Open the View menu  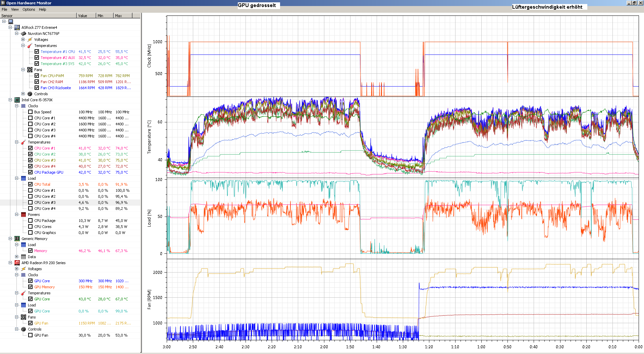[15, 9]
